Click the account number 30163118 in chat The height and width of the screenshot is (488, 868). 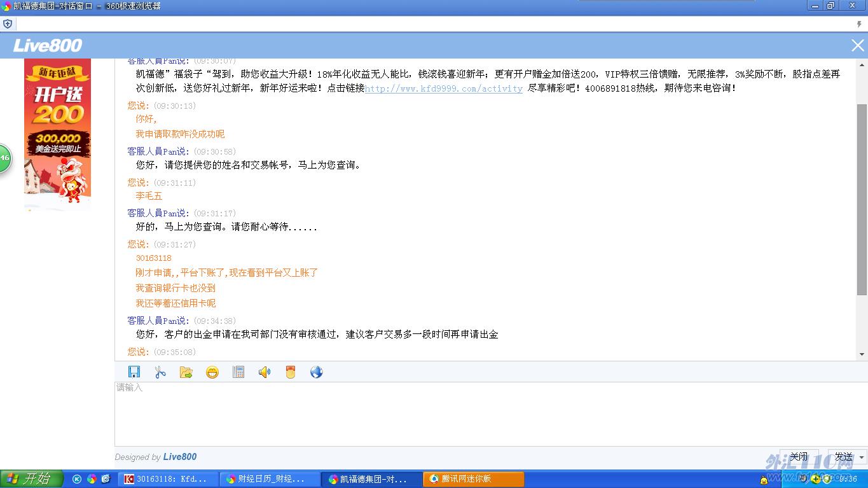(x=154, y=258)
